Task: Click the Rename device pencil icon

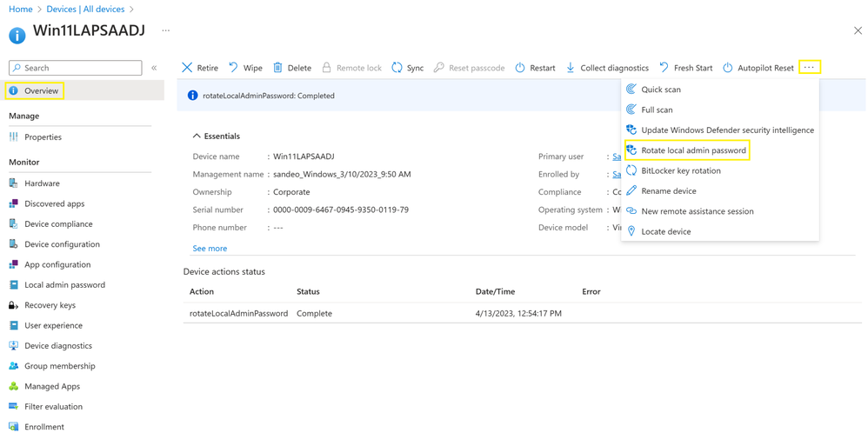Action: pos(631,191)
